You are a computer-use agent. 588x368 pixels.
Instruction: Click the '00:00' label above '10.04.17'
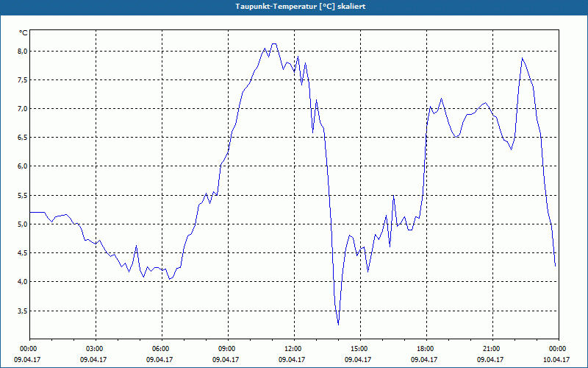click(x=559, y=349)
